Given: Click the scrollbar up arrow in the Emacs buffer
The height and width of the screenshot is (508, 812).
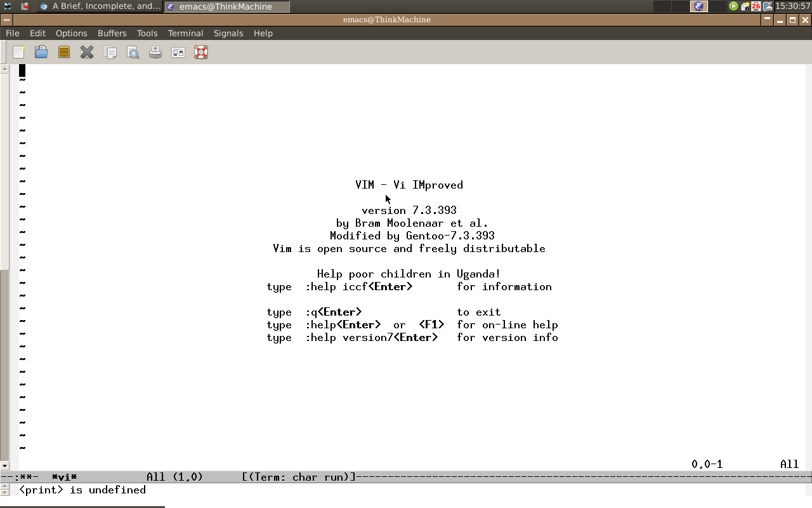Looking at the screenshot, I should click(4, 68).
